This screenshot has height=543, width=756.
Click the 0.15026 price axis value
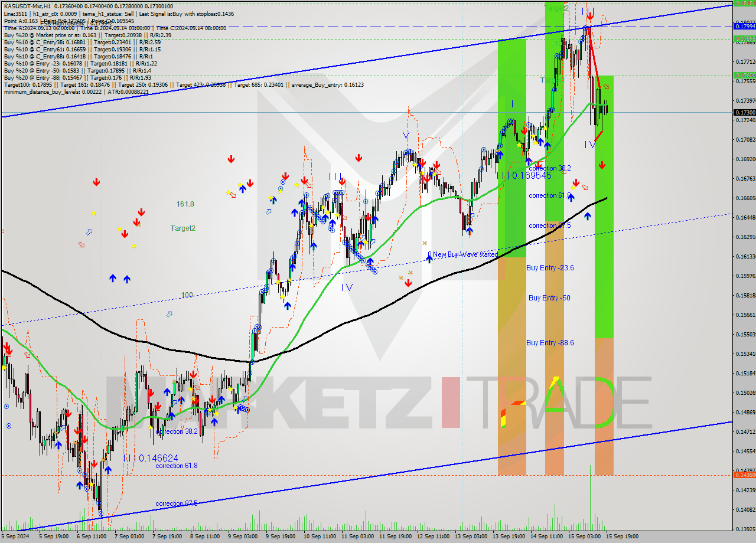tap(744, 393)
